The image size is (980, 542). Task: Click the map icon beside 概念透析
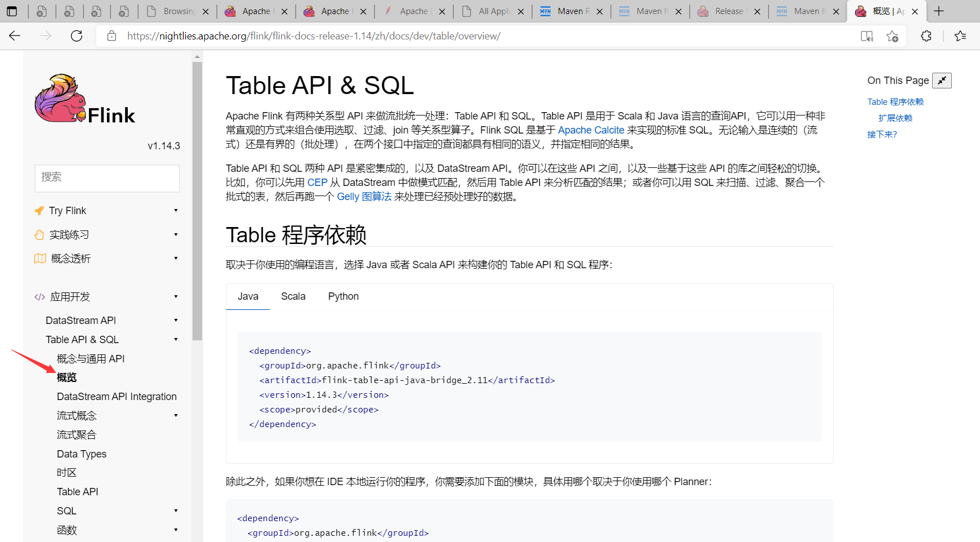coord(40,259)
